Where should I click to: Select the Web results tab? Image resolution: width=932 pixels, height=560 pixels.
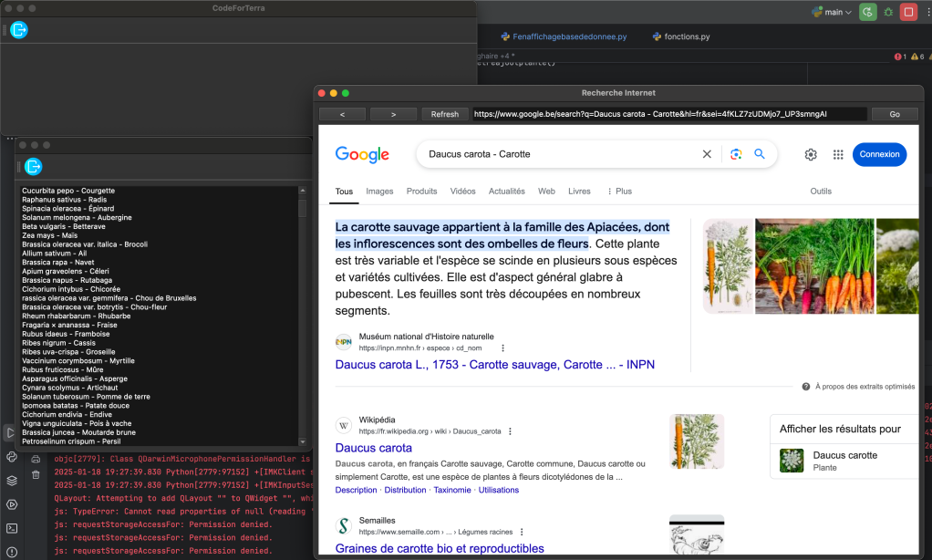[547, 192]
